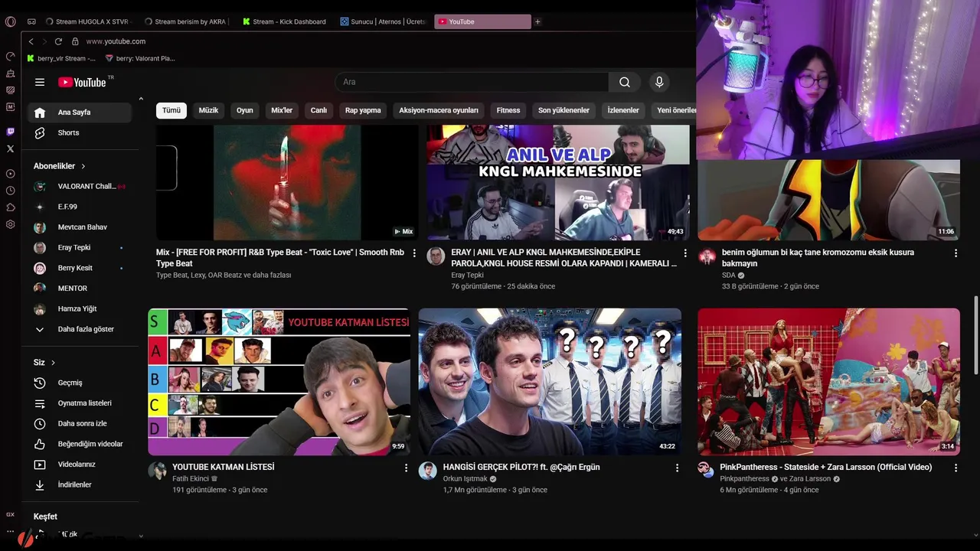The image size is (980, 551).
Task: Open History clock icon in Opera sidebar
Action: coord(11,191)
